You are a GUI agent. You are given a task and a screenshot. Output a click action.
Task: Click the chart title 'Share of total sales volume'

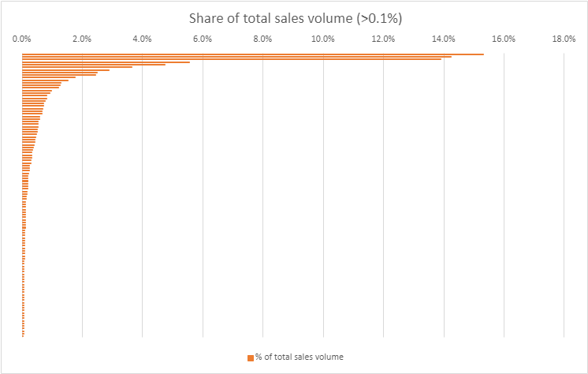[294, 18]
